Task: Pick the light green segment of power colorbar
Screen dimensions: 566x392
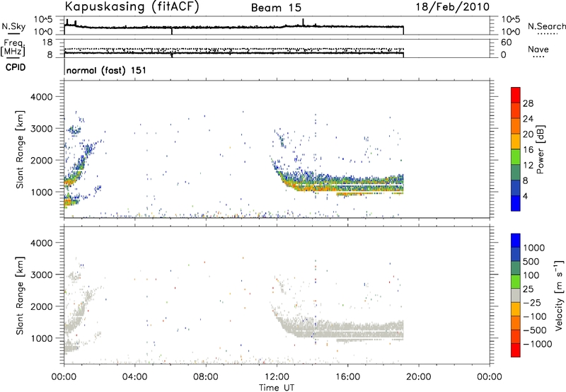Action: pyautogui.click(x=516, y=156)
